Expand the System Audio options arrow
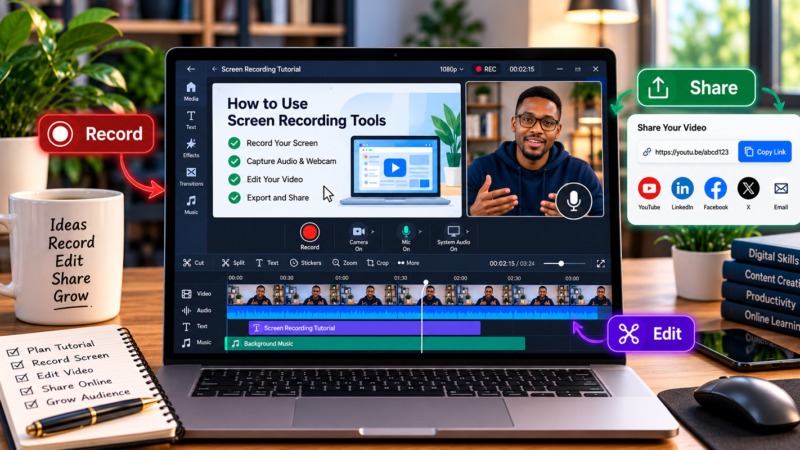The height and width of the screenshot is (450, 800). (x=467, y=232)
